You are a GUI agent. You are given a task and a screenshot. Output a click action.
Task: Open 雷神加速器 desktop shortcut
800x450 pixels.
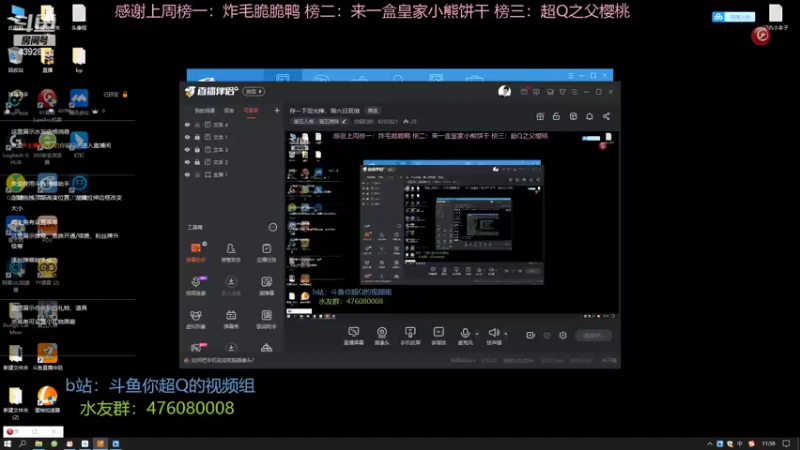click(x=47, y=399)
